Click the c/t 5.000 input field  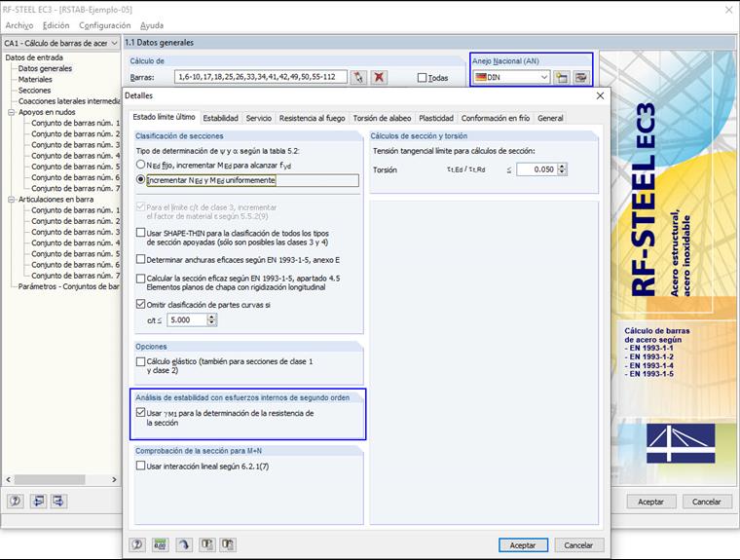187,319
